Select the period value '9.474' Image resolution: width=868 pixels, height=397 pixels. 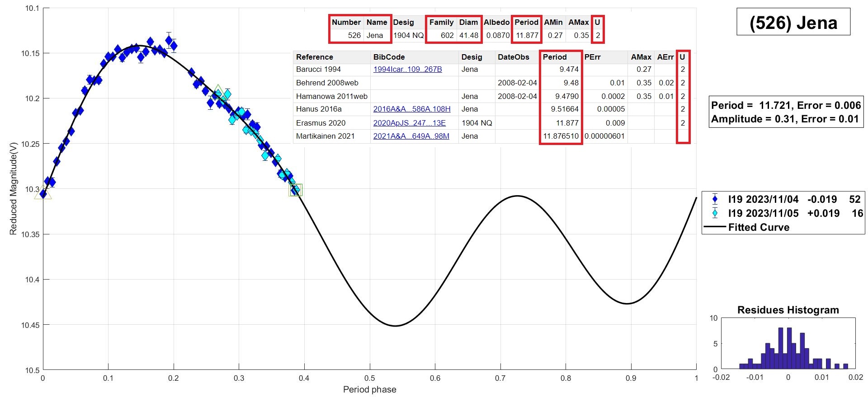569,70
